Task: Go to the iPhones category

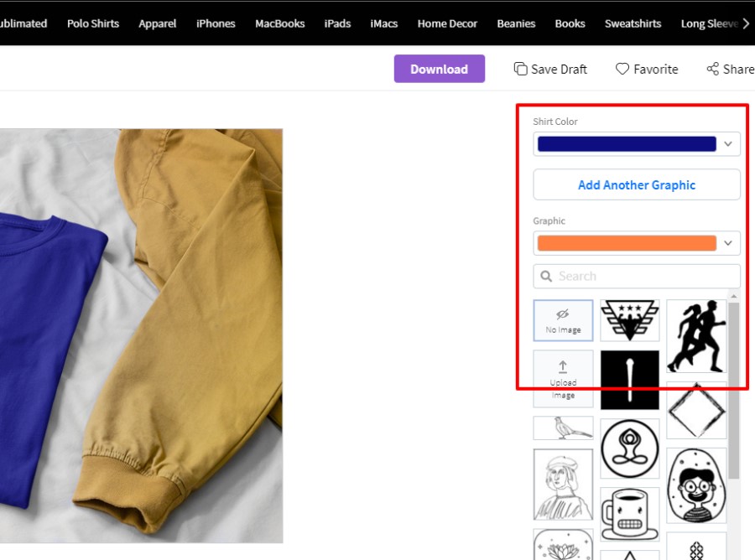Action: (216, 23)
